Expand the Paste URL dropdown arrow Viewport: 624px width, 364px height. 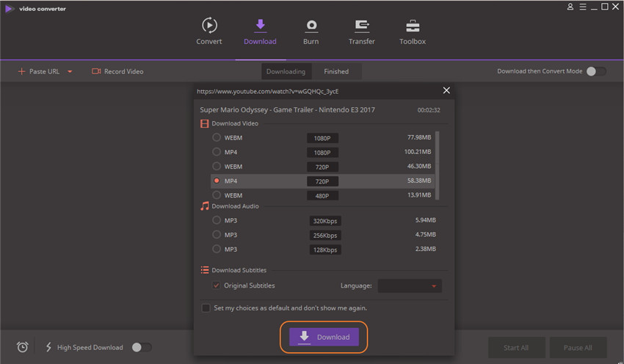(x=70, y=72)
